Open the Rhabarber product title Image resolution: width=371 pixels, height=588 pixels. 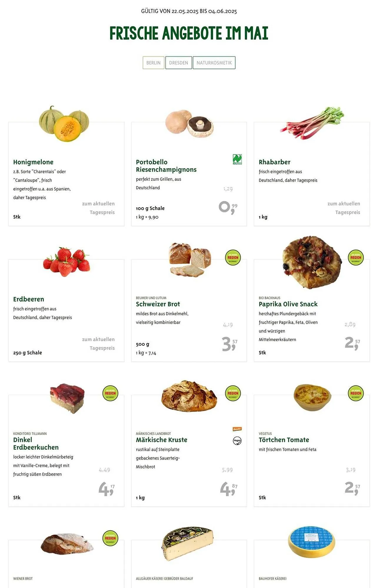coord(274,162)
